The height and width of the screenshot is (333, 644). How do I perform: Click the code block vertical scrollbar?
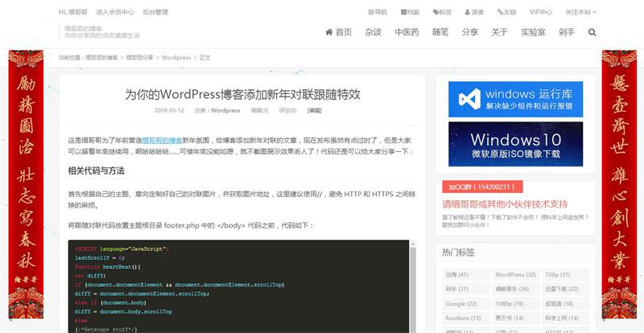413,286
